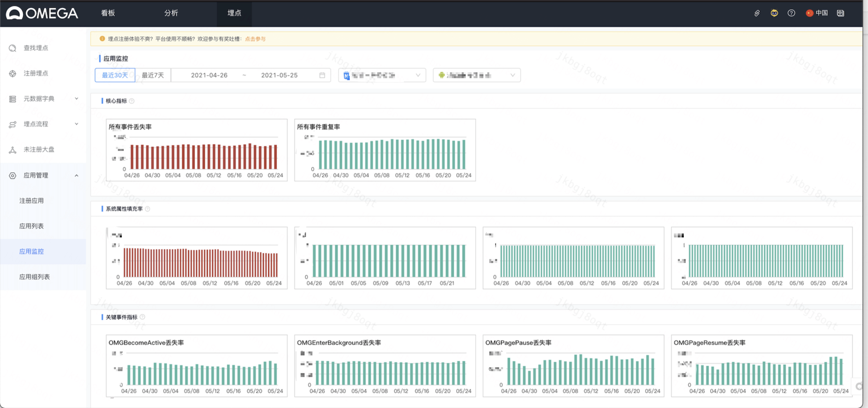Click the start date 2021-04-26 field
Viewport: 868px width, 408px height.
[x=209, y=75]
